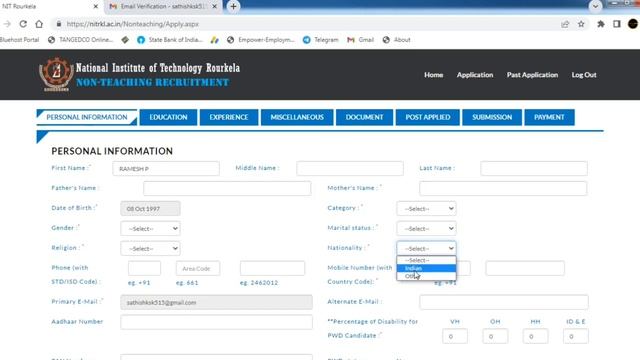
Task: Click the Father's Name field
Action: pos(227,189)
